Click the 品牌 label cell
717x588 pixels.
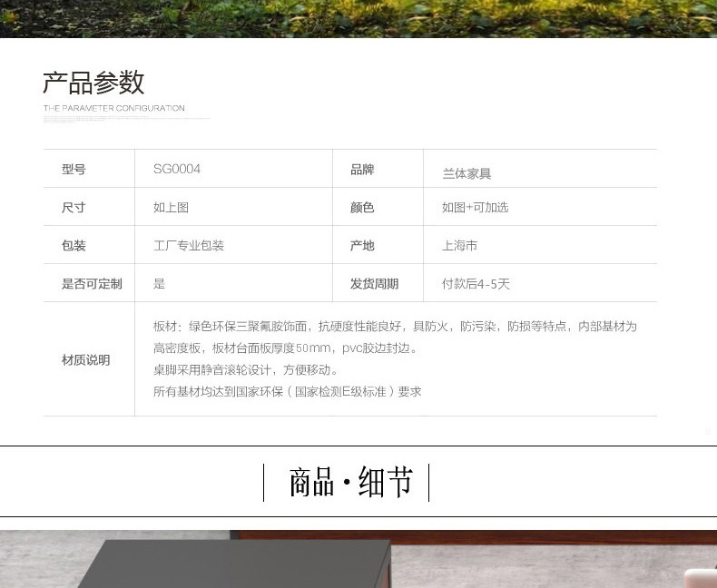pos(362,169)
